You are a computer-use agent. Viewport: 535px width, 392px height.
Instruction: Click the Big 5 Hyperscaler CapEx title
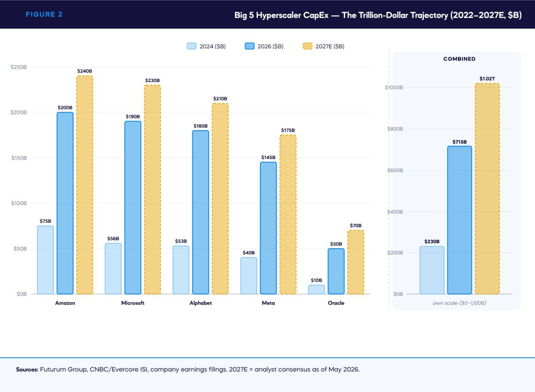378,15
